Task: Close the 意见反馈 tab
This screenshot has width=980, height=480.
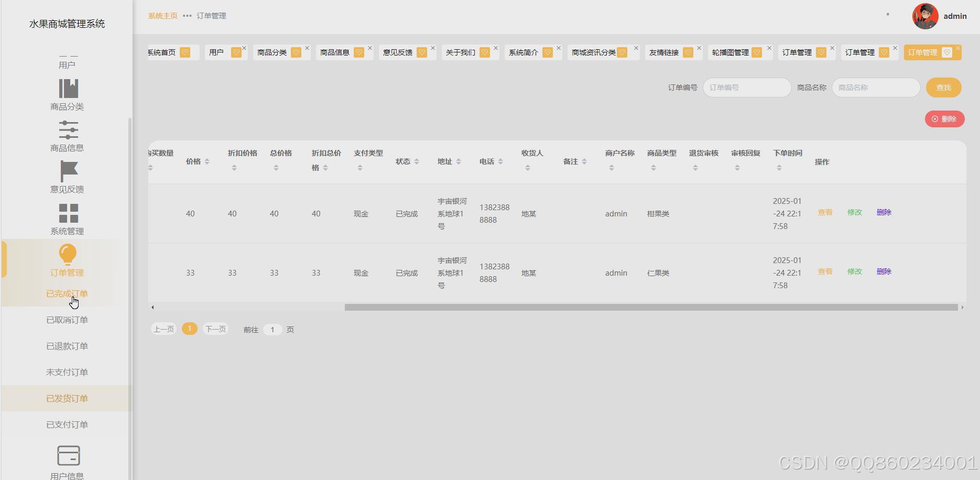Action: [x=433, y=48]
